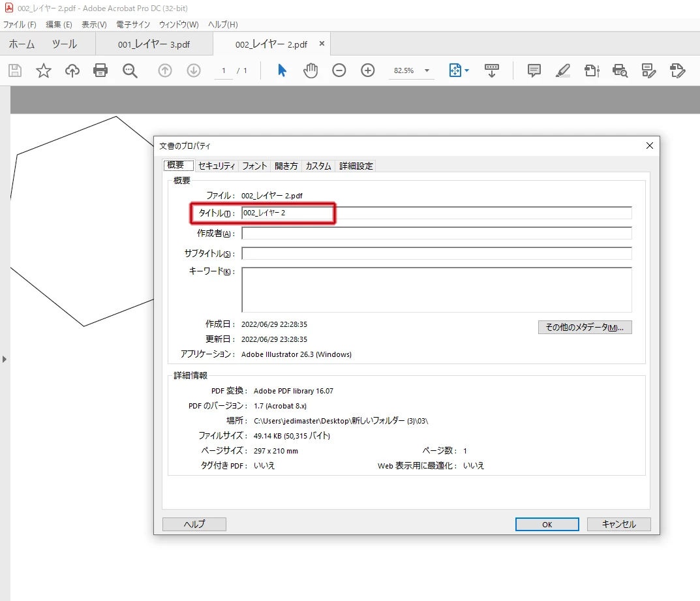Zoom in with the plus icon

coord(367,70)
